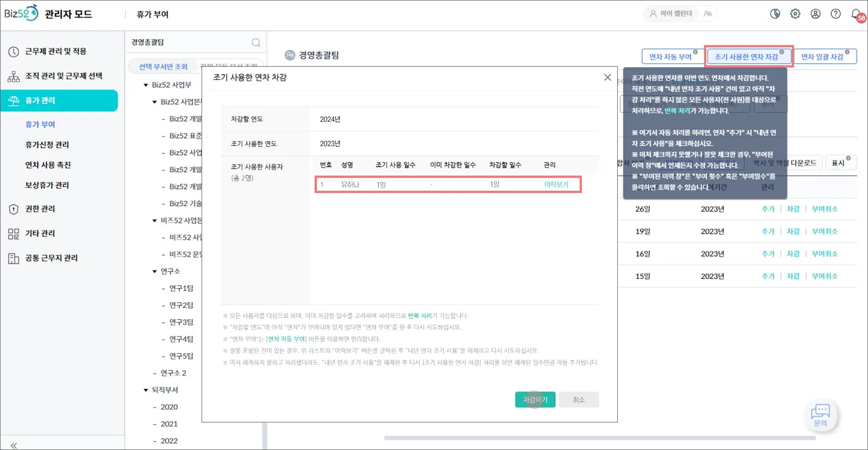Switch to 선택 부서만 조회 tab
Viewport: 868px width, 450px height.
click(163, 67)
